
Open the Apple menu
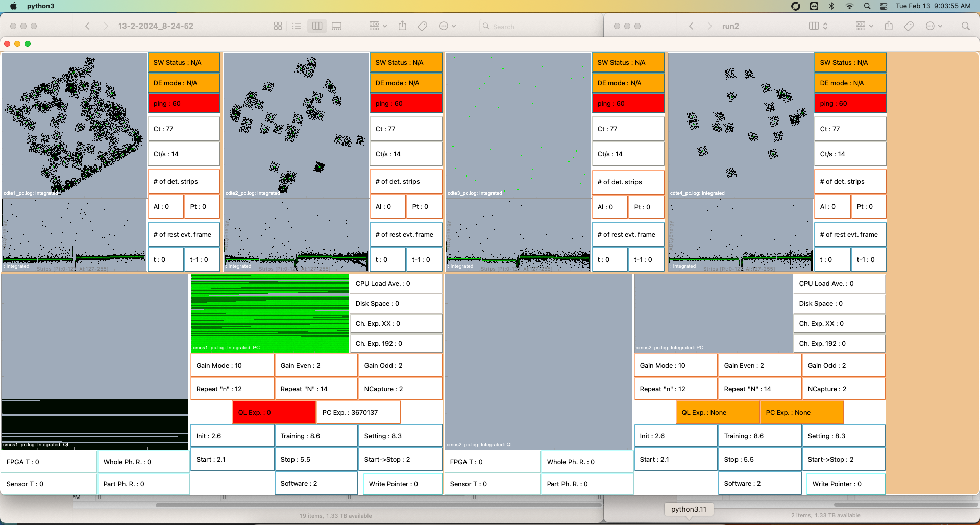pos(14,6)
